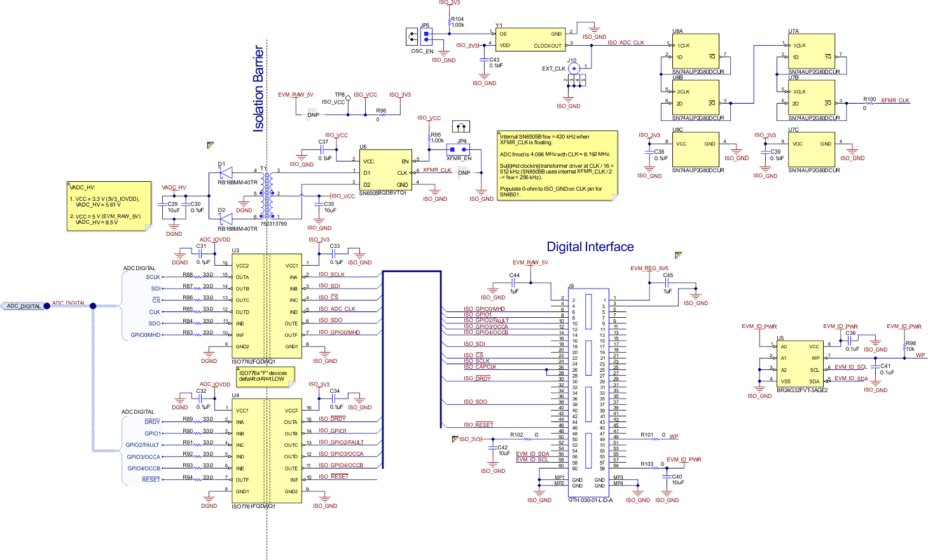The height and width of the screenshot is (560, 928).
Task: Click resistor R83 on GPIO0/MHD line
Action: 198,334
